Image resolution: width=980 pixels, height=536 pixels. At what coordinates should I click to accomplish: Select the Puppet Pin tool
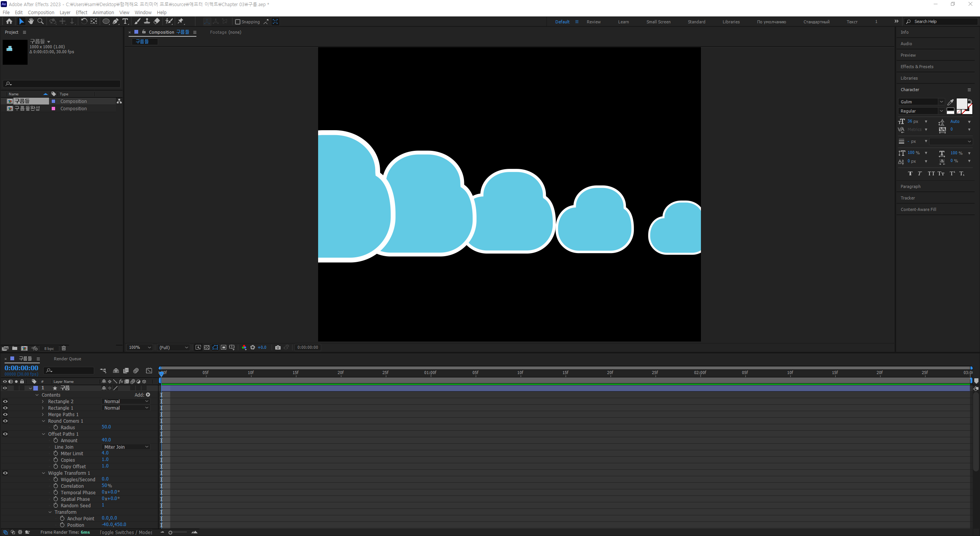tap(181, 21)
